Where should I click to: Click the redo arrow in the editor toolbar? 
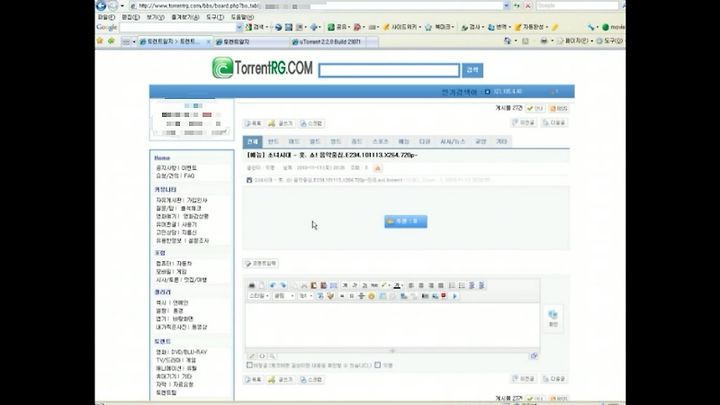283,285
